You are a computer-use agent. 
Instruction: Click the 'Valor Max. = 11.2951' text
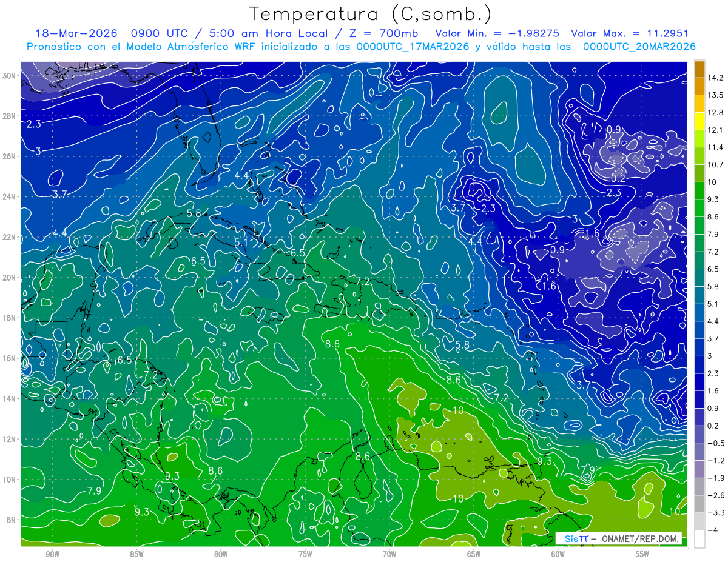click(x=630, y=33)
